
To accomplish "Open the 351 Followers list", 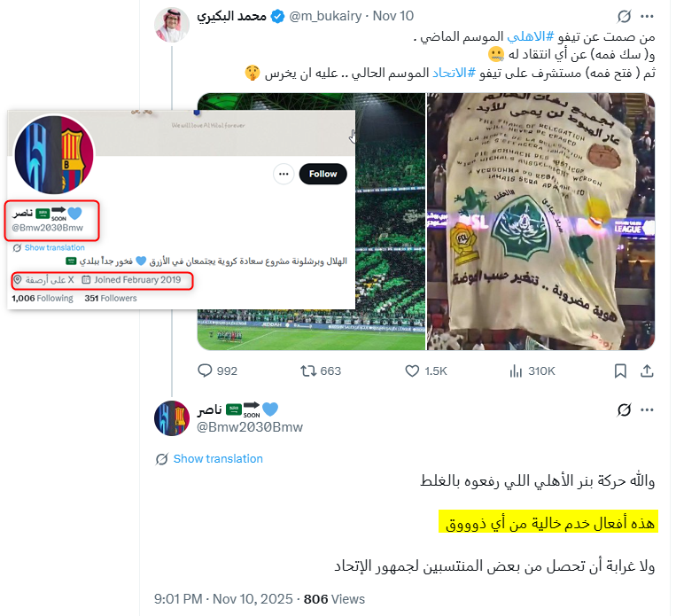I will [x=111, y=298].
